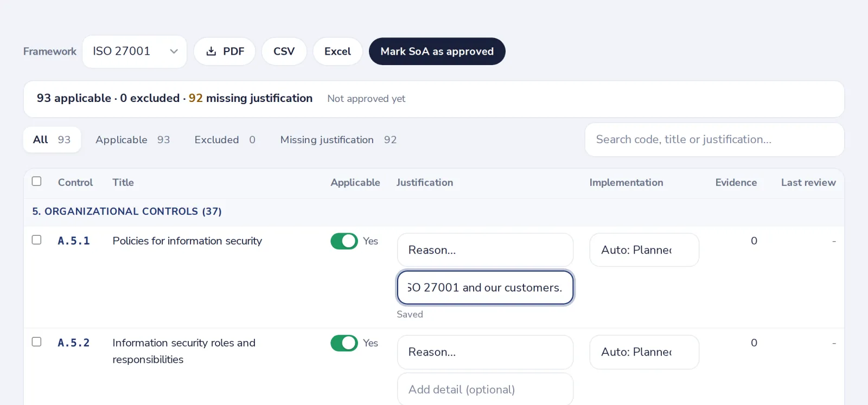Viewport: 868px width, 405px height.
Task: Click the Last review column header
Action: coord(808,183)
